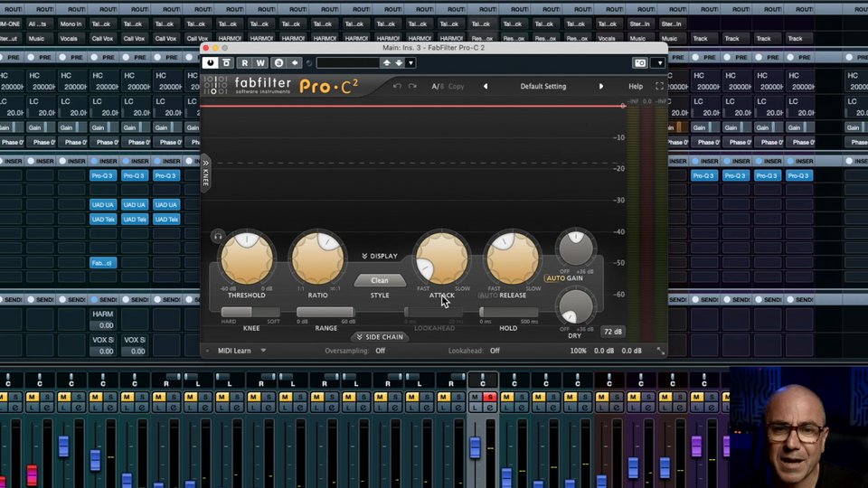Click the KNEE hard/soft slider
This screenshot has width=868, height=488.
click(x=250, y=312)
